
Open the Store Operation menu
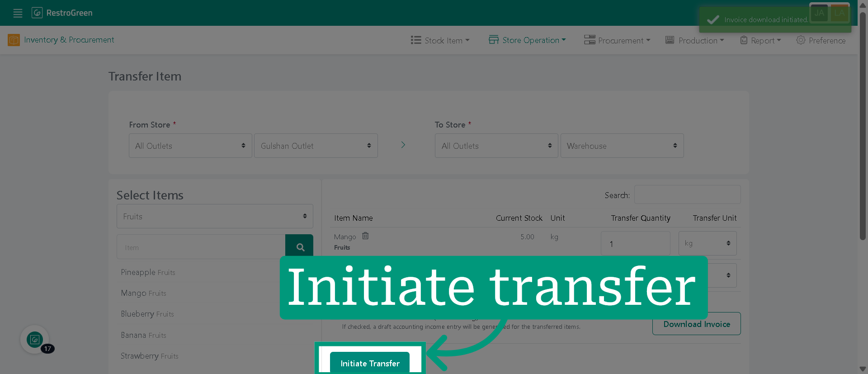pos(527,40)
